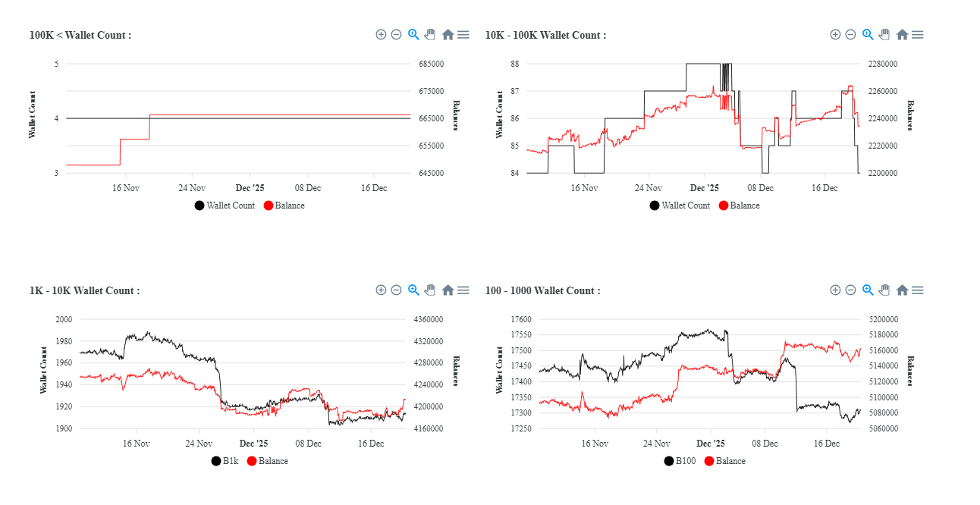
Task: Open hamburger menu on 100 - 1000 chart
Action: [x=917, y=290]
